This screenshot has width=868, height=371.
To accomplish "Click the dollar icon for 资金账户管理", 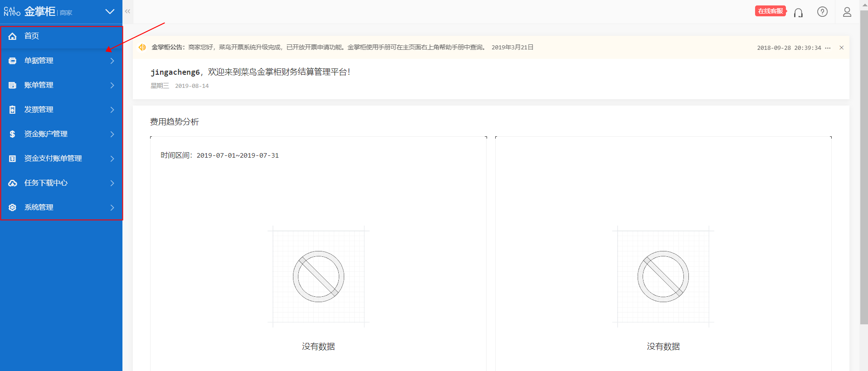I will [x=12, y=134].
